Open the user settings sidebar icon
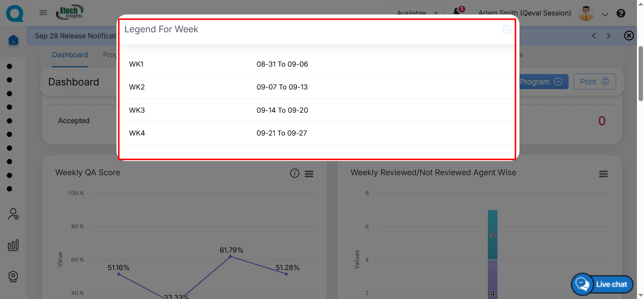The height and width of the screenshot is (299, 644). point(13,214)
